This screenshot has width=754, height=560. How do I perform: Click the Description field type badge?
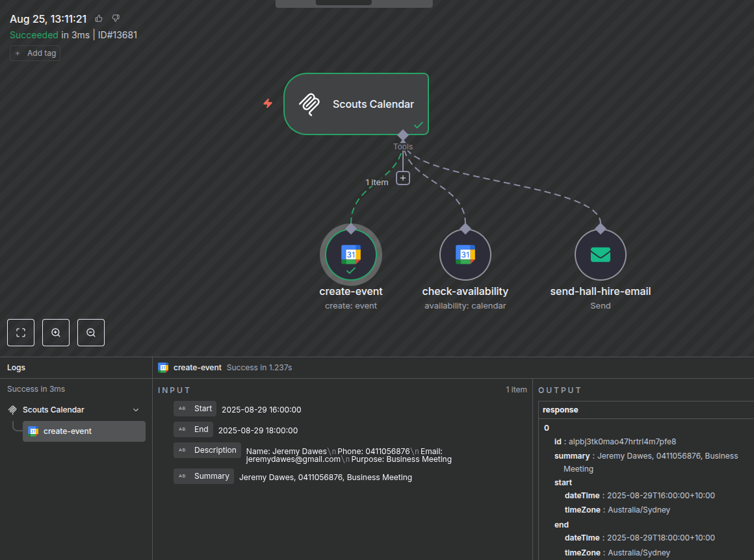coord(182,450)
